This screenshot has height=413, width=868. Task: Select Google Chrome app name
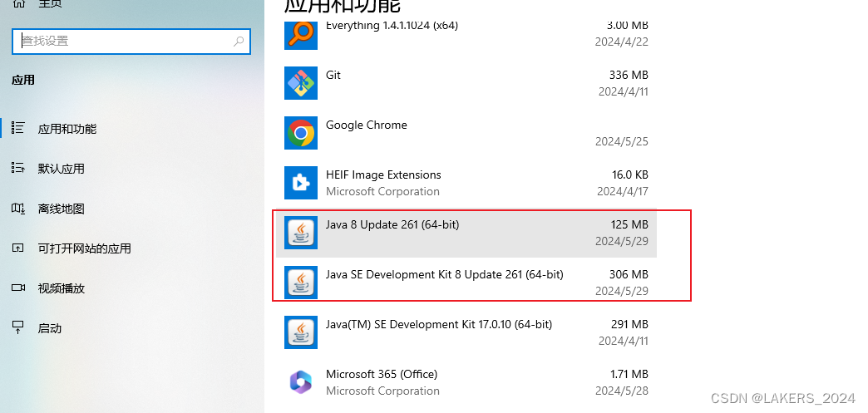(x=367, y=125)
